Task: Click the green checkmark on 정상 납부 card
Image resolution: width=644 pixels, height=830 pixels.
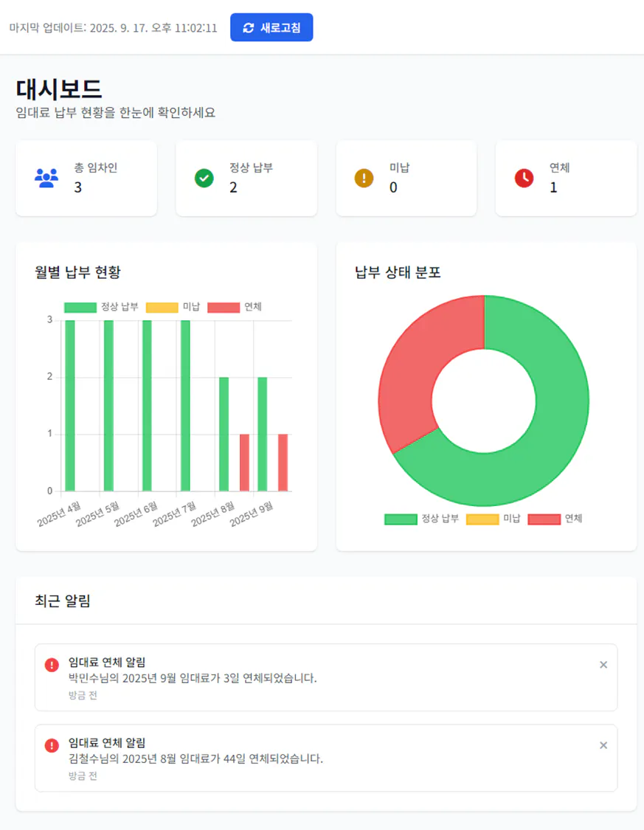Action: (204, 178)
